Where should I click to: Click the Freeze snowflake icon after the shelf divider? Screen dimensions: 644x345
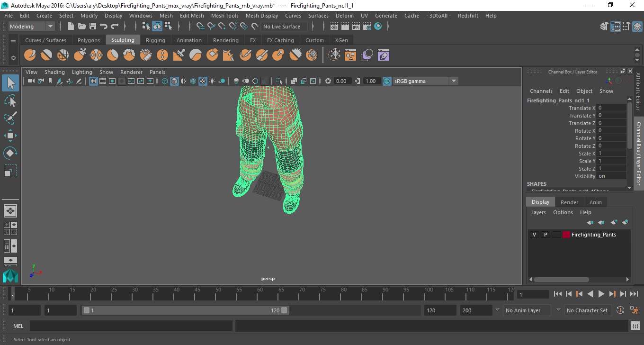click(x=335, y=55)
